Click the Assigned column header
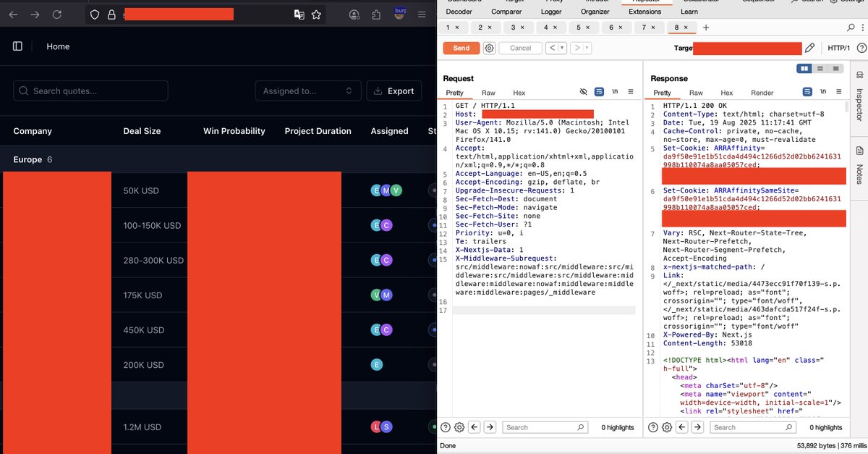This screenshot has height=454, width=868. pyautogui.click(x=389, y=131)
